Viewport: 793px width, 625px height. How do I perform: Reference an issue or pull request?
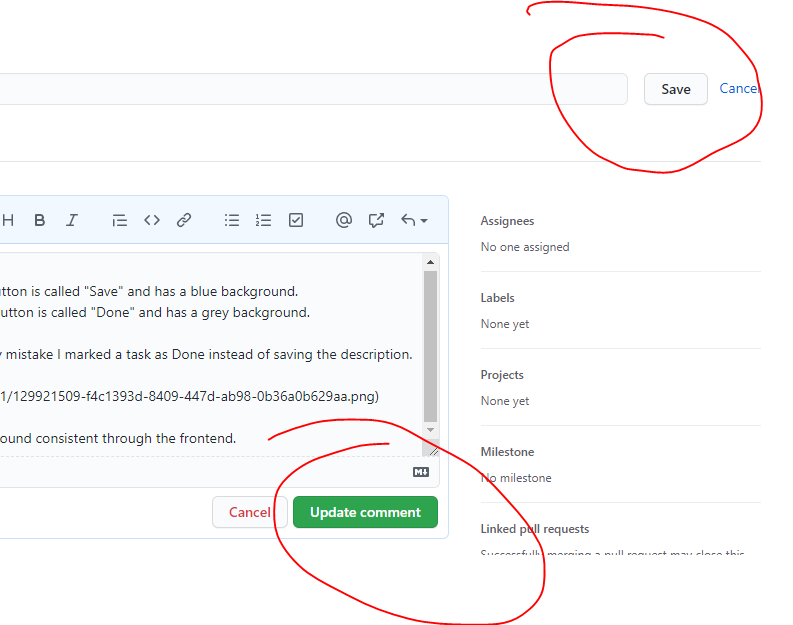click(376, 220)
